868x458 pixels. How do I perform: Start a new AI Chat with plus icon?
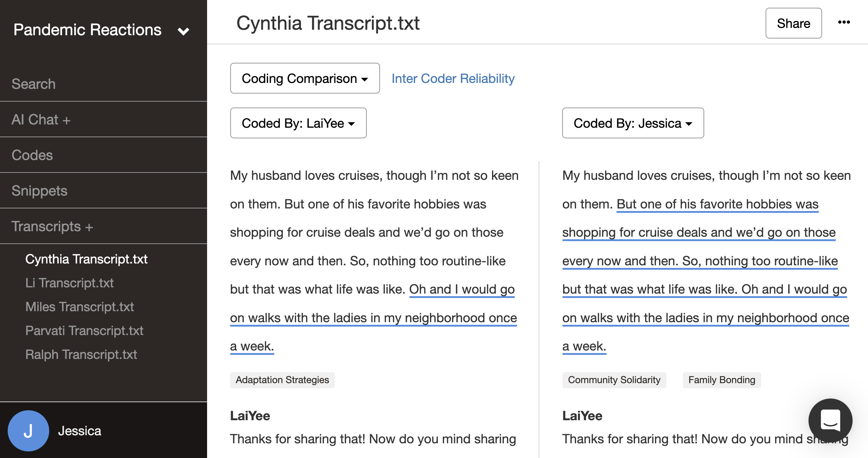[x=67, y=119]
